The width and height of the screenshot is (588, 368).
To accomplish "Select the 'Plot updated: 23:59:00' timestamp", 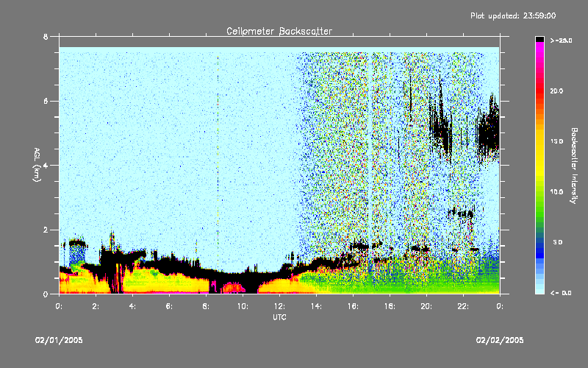I will tap(513, 15).
